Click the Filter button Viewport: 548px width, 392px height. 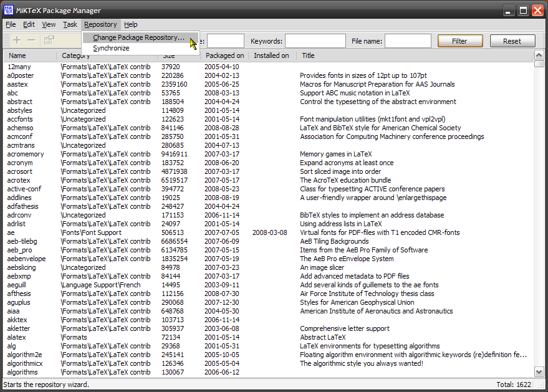point(460,41)
